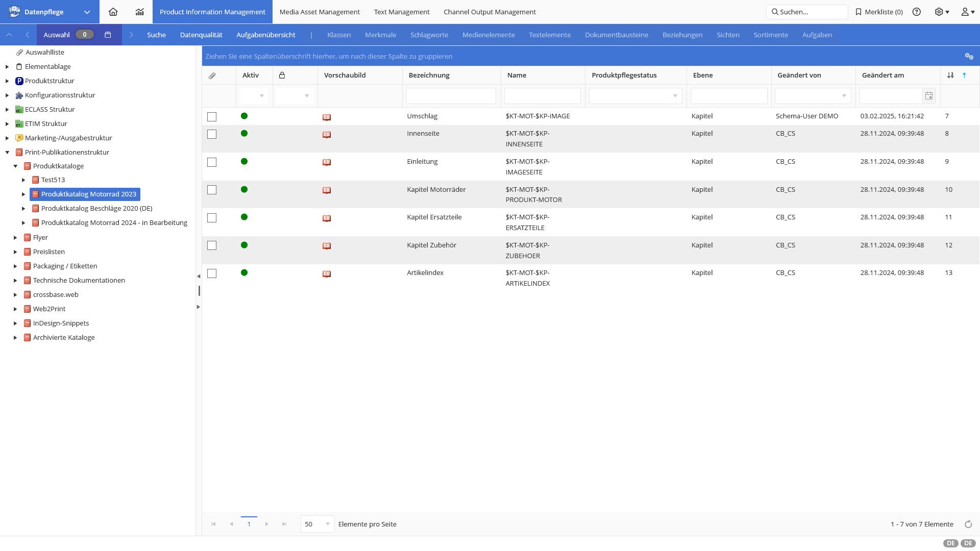Check the checkbox for Umschlag row
The width and height of the screenshot is (980, 551).
point(212,117)
